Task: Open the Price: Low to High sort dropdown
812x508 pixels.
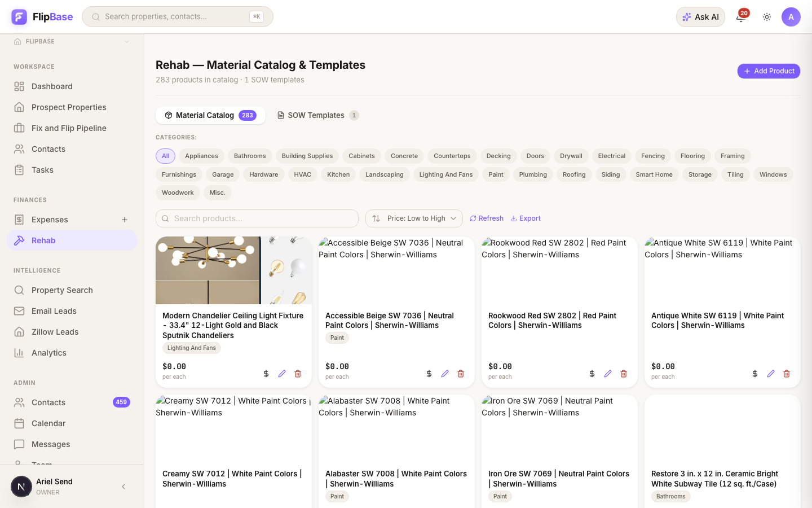Action: 414,218
